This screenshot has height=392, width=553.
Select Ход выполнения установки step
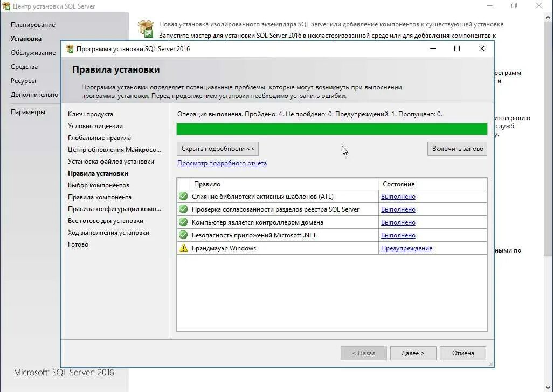point(108,233)
